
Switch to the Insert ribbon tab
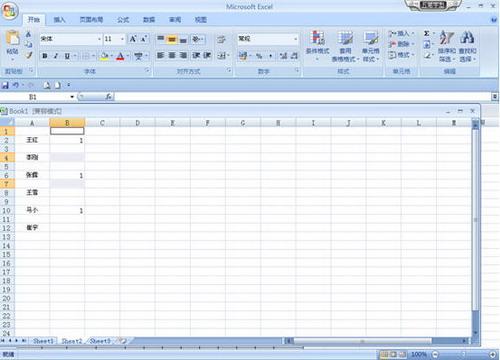point(59,20)
